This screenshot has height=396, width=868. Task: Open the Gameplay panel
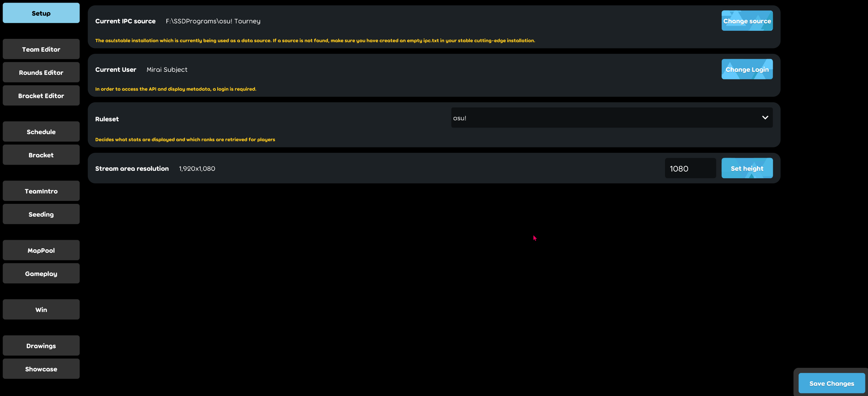coord(41,273)
